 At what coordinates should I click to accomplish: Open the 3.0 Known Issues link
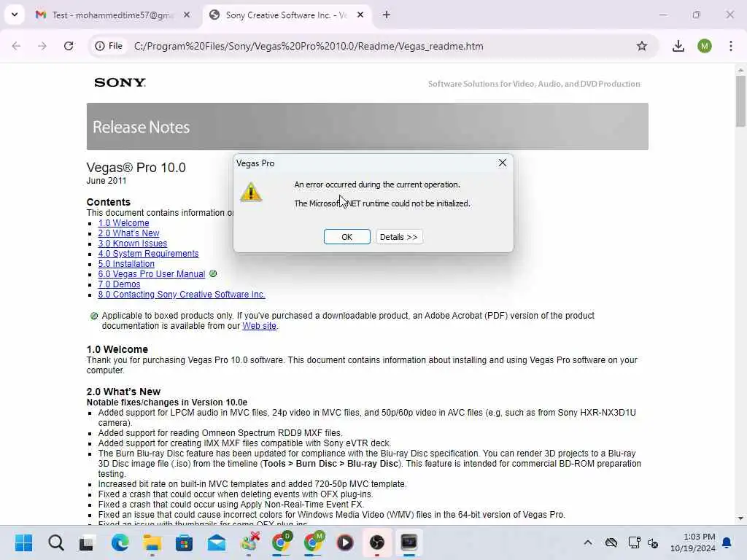pos(133,244)
